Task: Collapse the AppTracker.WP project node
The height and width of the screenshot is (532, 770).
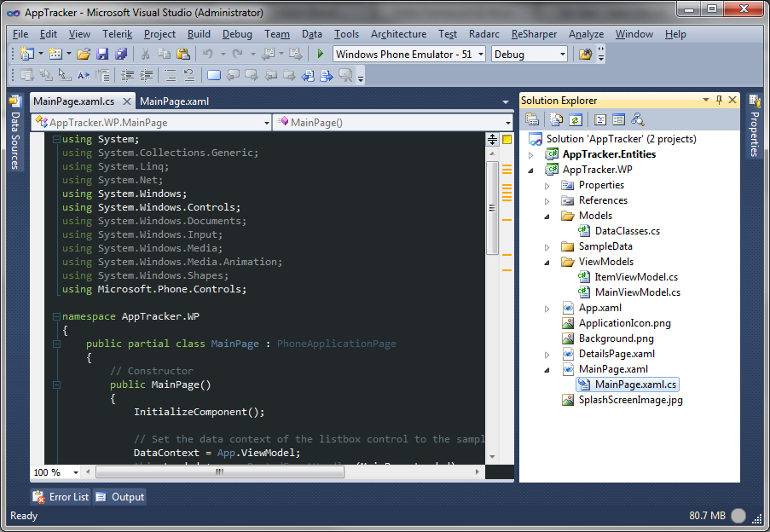Action: click(x=531, y=171)
